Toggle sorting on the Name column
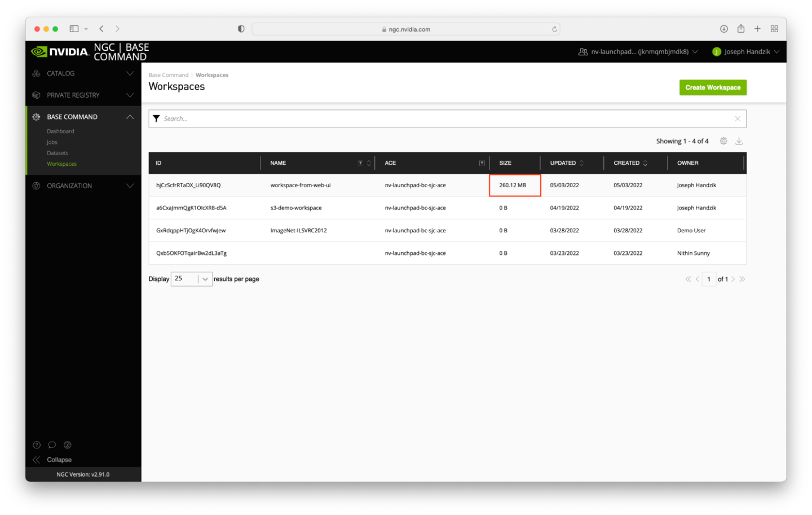The width and height of the screenshot is (812, 515). (x=369, y=163)
